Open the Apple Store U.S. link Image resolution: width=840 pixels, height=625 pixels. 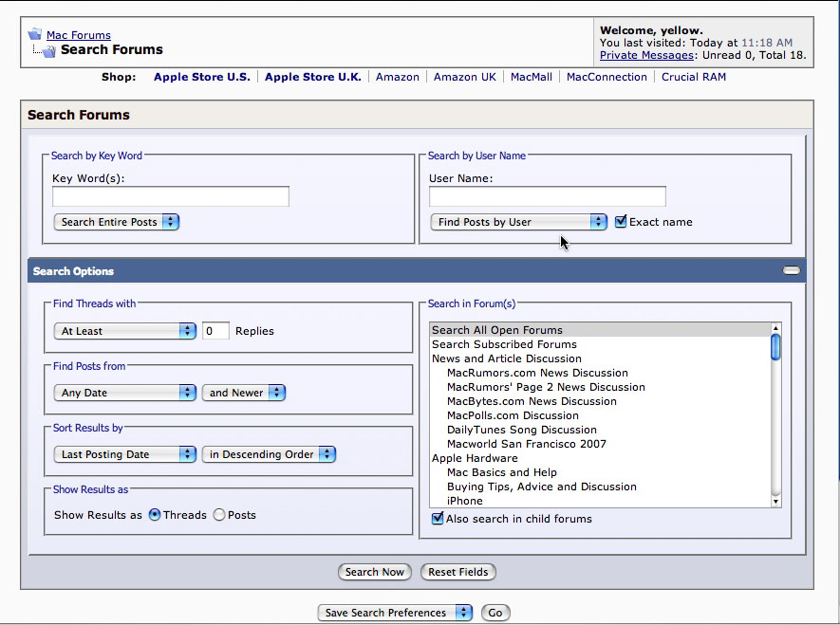point(202,77)
